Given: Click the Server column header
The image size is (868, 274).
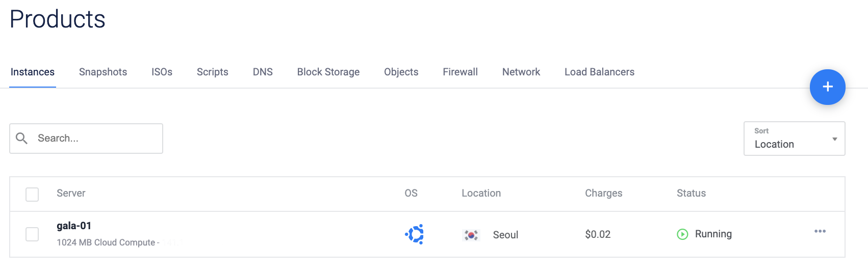Looking at the screenshot, I should 71,193.
